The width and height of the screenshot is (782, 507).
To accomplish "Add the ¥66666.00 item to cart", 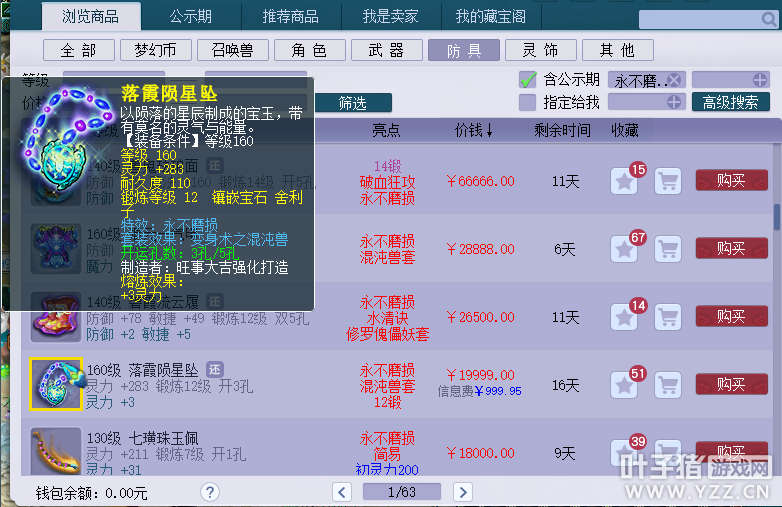I will pyautogui.click(x=668, y=181).
